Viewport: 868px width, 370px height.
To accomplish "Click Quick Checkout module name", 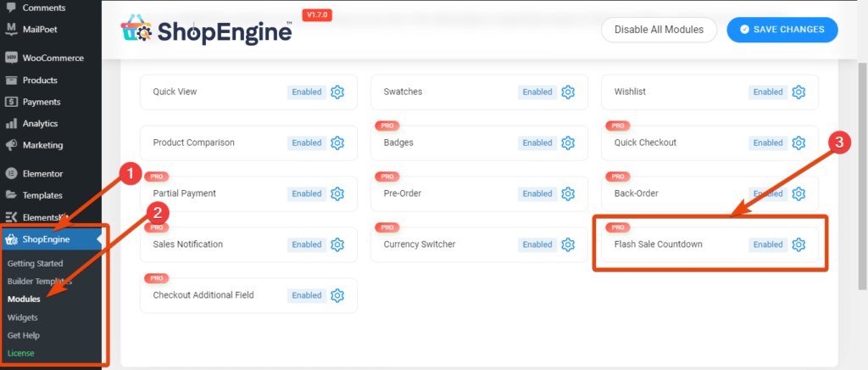I will [645, 143].
